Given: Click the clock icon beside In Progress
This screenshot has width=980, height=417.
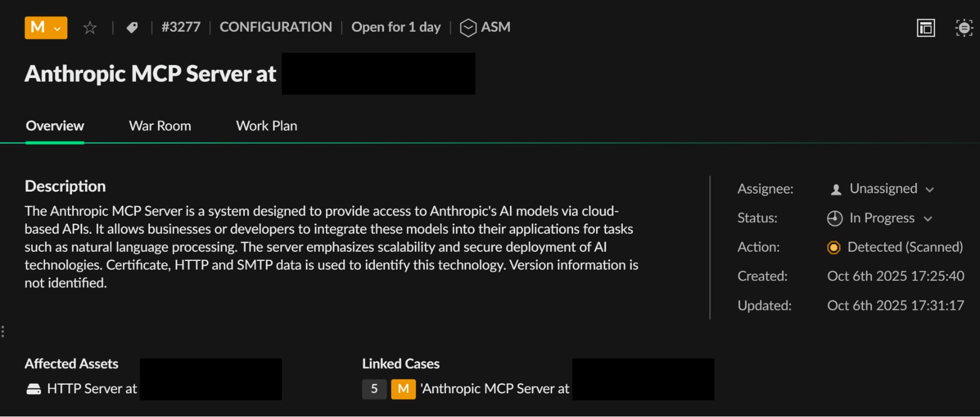Looking at the screenshot, I should (x=835, y=218).
